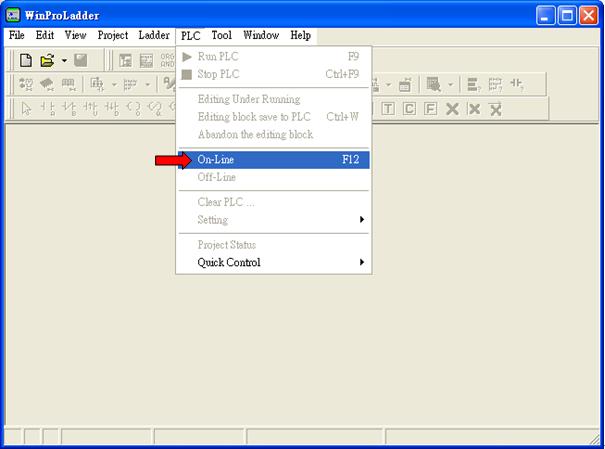Click the Counter 'C' function icon
Screen dimensions: 605x449
(409, 109)
